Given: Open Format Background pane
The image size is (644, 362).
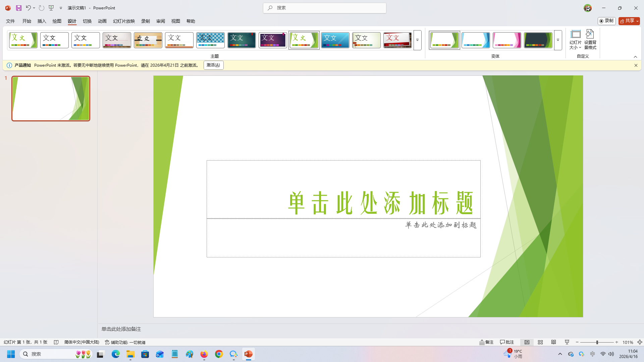Looking at the screenshot, I should pyautogui.click(x=590, y=40).
